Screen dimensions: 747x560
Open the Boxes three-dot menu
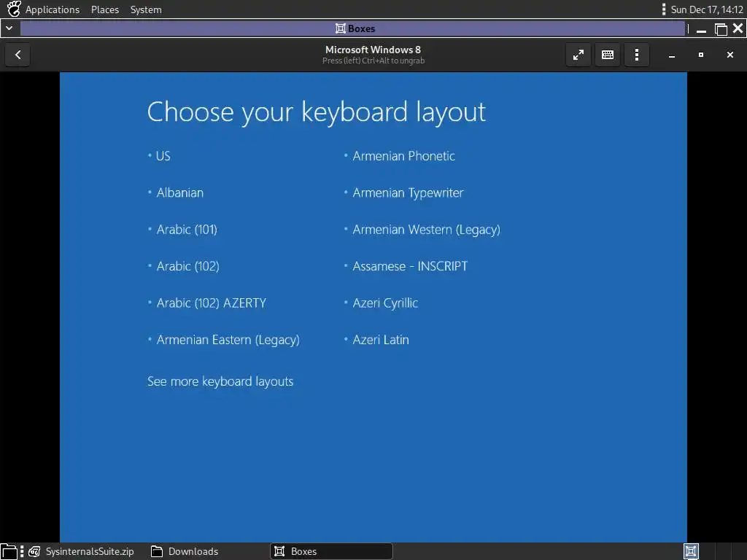click(x=636, y=55)
